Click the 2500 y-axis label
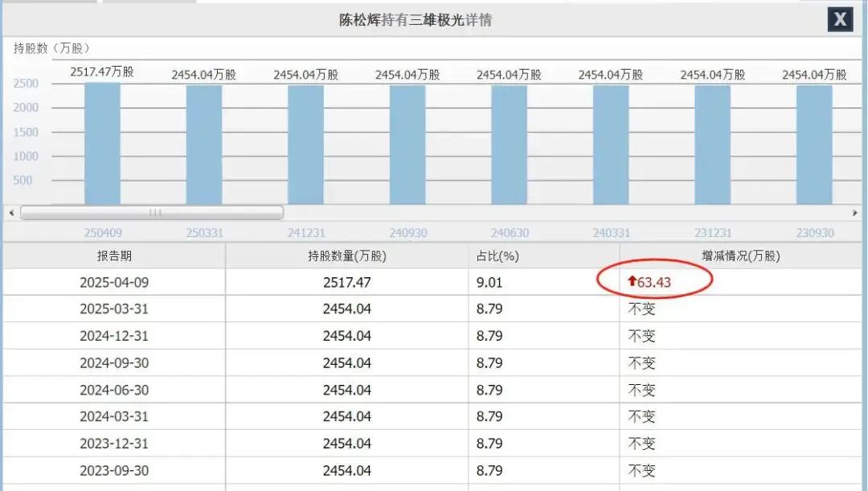 click(26, 84)
